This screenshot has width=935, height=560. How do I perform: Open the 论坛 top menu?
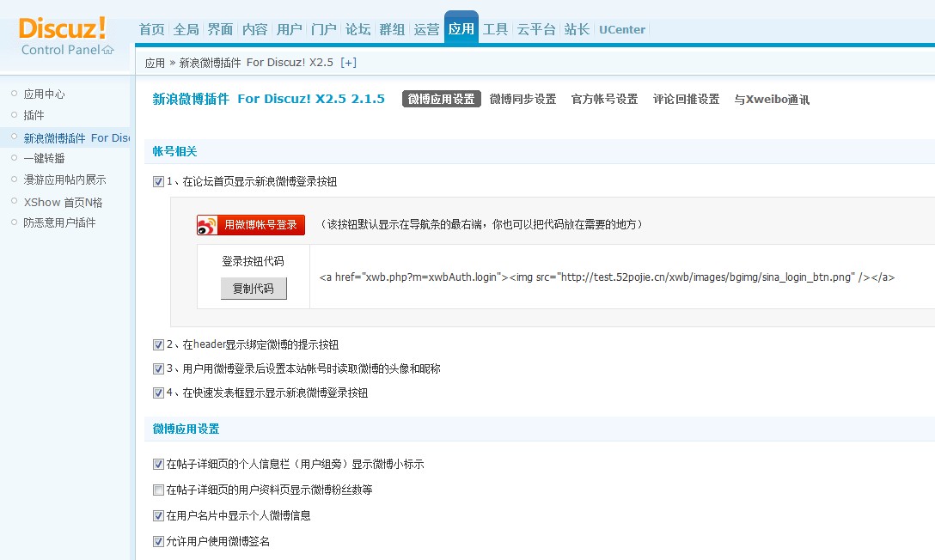357,29
